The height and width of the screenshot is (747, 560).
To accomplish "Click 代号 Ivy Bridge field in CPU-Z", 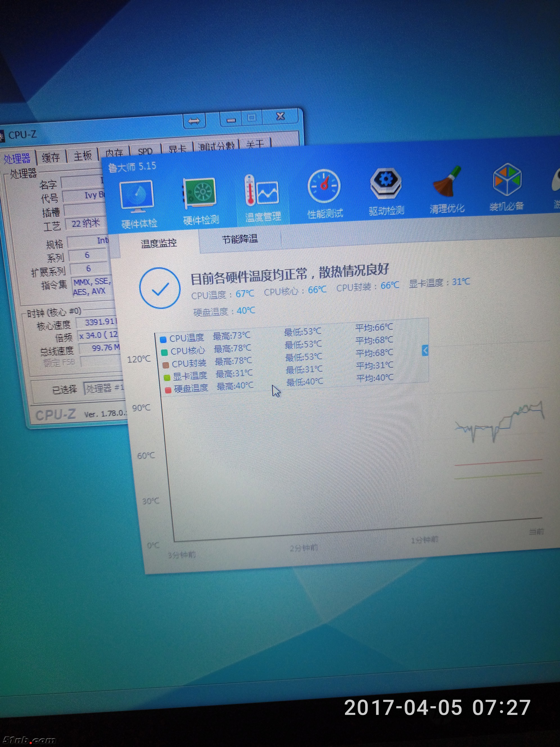I will 84,196.
